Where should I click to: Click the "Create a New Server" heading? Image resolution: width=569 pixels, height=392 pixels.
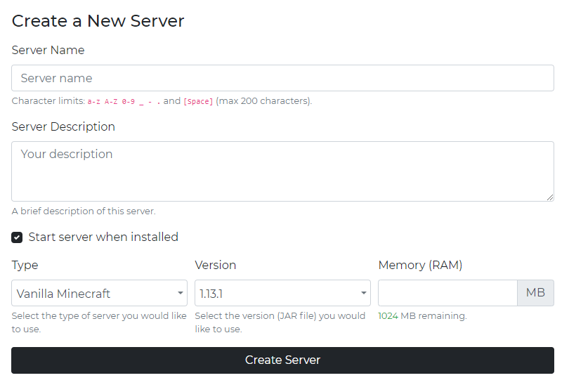98,21
